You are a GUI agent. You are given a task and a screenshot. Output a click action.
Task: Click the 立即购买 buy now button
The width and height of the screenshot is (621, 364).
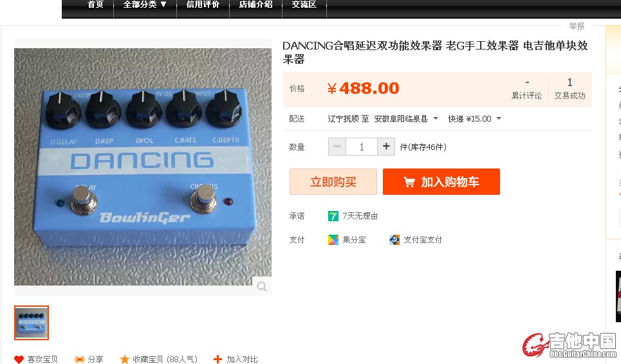click(x=333, y=181)
